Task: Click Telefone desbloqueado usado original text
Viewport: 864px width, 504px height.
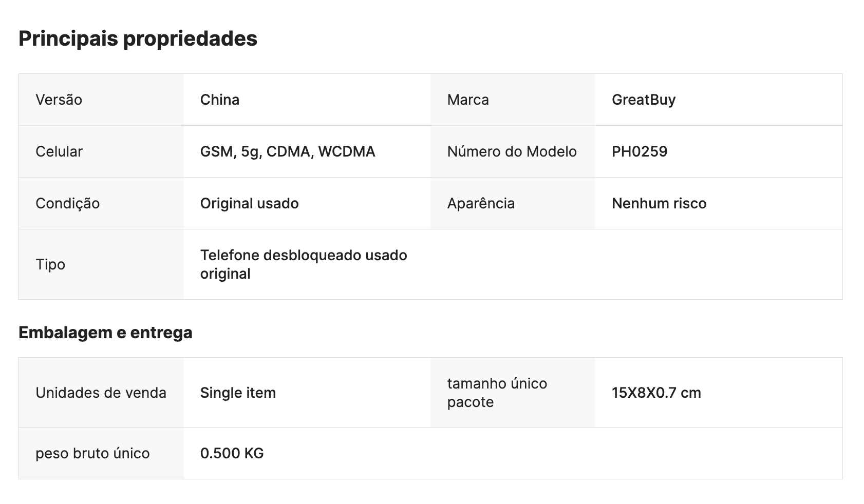Action: 304,264
